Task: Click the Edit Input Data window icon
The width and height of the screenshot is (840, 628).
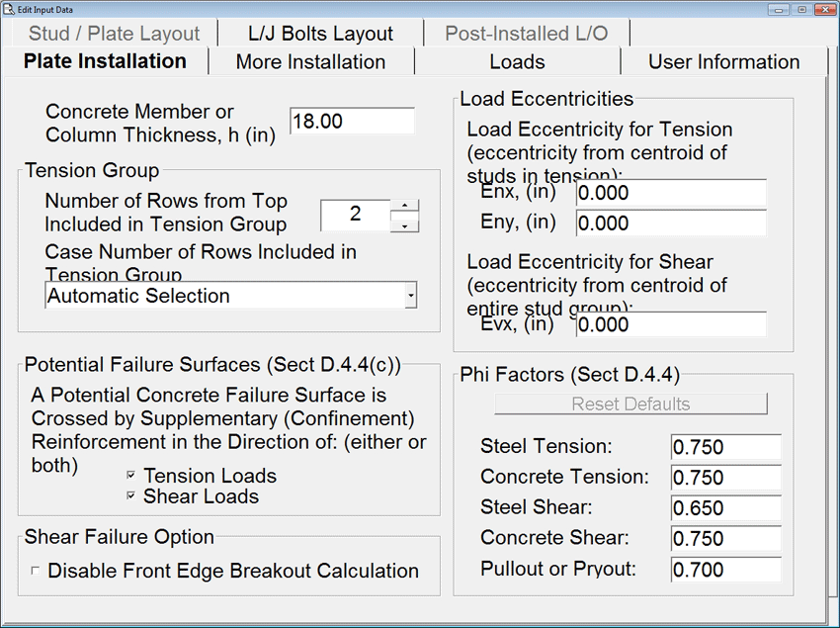Action: (9, 8)
